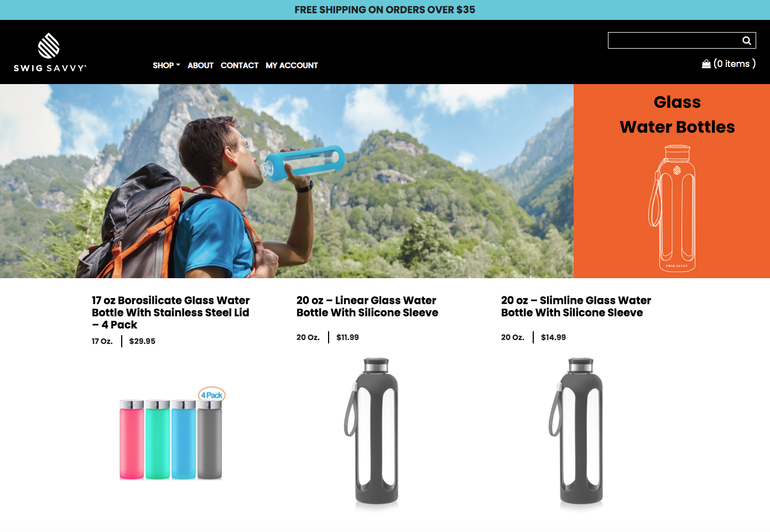This screenshot has width=770, height=532.
Task: View cart showing 0 items
Action: [735, 64]
